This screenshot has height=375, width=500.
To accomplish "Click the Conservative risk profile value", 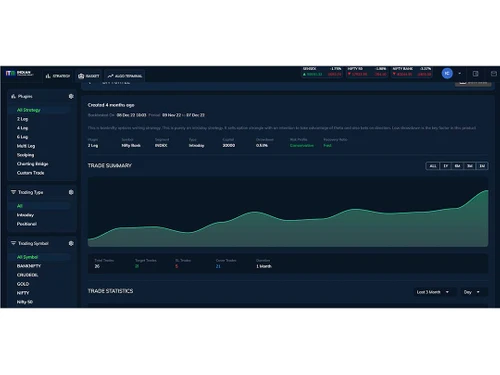I will tap(302, 146).
